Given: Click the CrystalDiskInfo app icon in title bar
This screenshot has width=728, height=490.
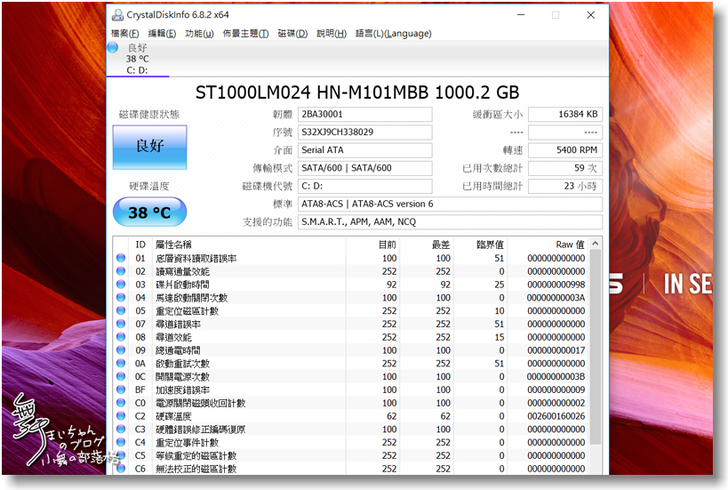Looking at the screenshot, I should click(117, 15).
